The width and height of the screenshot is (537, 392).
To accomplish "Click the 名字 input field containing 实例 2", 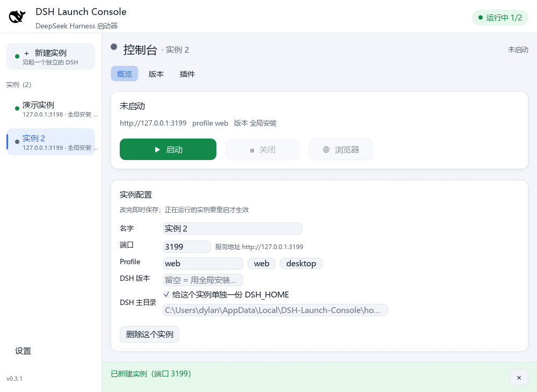I will (232, 228).
